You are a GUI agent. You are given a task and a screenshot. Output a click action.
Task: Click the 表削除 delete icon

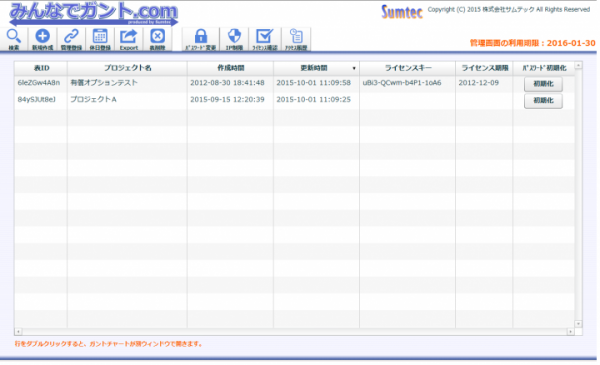pos(157,39)
